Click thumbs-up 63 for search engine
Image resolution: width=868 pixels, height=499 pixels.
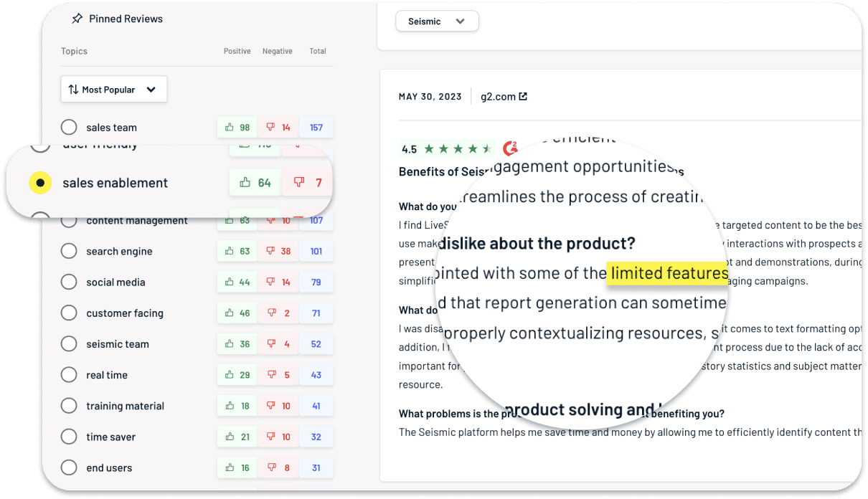[x=237, y=252]
